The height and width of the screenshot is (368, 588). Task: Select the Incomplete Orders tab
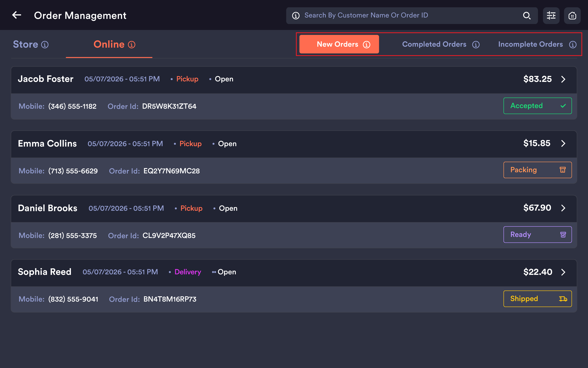(537, 44)
